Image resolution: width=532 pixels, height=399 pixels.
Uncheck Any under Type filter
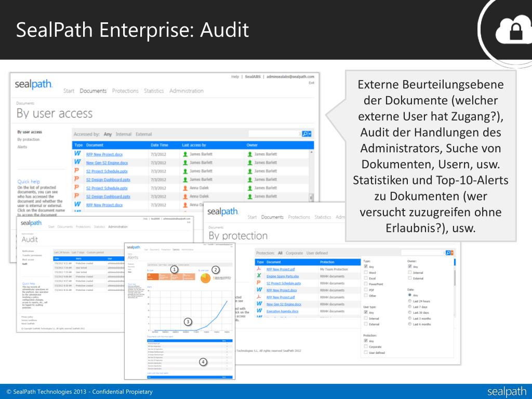coord(366,267)
